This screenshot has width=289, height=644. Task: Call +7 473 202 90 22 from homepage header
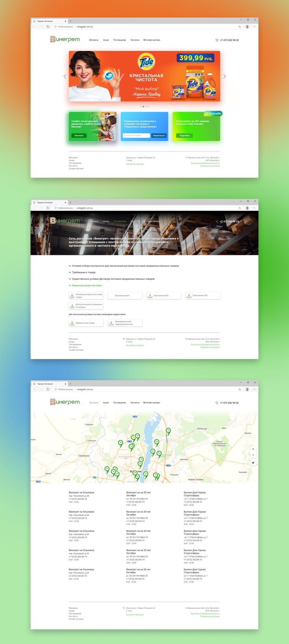(x=229, y=40)
